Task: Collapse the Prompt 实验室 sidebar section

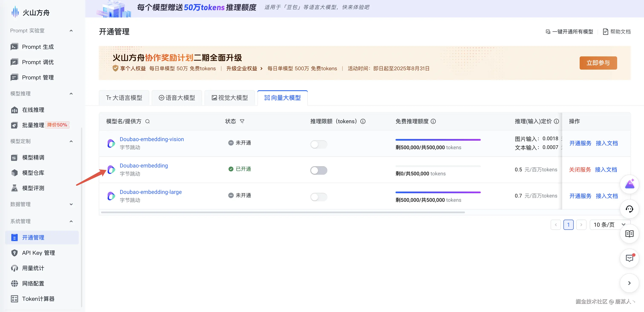Action: 71,31
